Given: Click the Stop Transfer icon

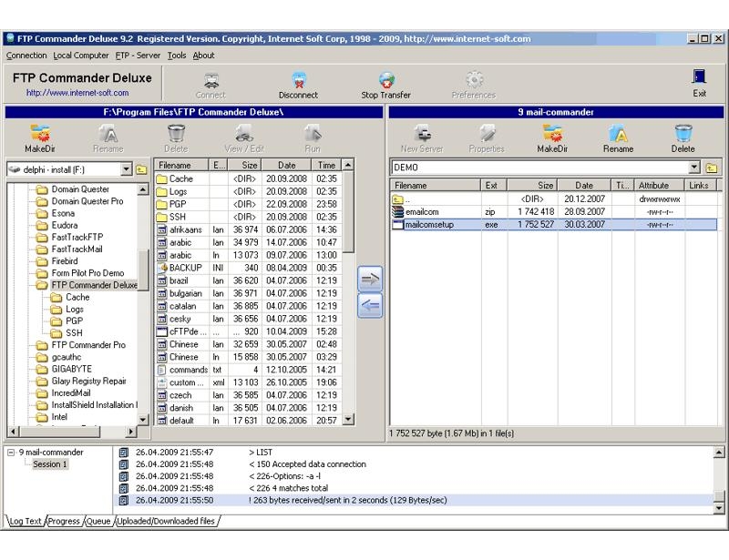Looking at the screenshot, I should tap(386, 80).
